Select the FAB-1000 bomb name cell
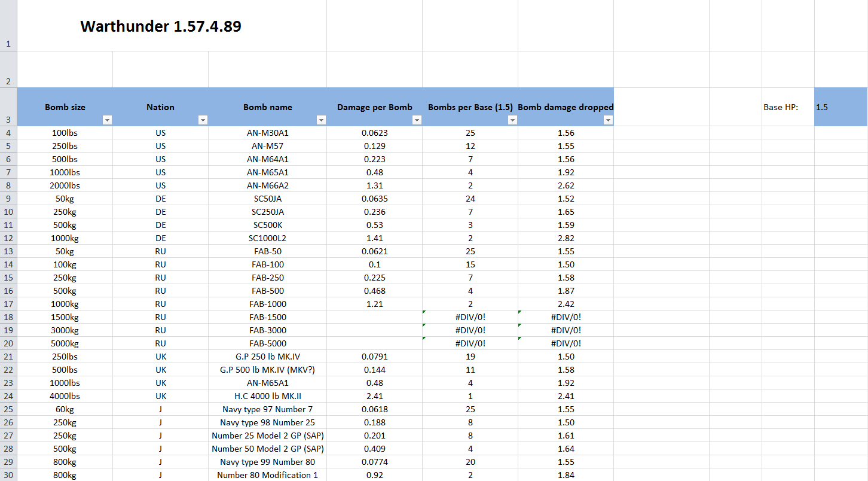 267,304
